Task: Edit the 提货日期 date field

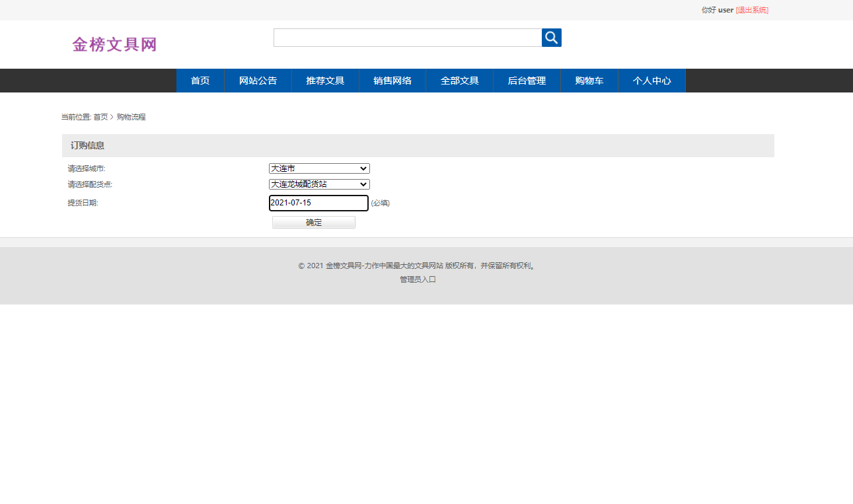Action: click(318, 203)
